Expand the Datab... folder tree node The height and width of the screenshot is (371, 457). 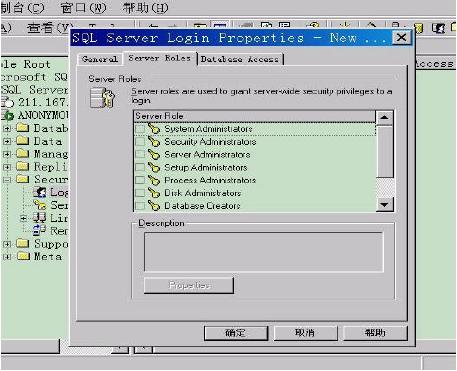7,128
